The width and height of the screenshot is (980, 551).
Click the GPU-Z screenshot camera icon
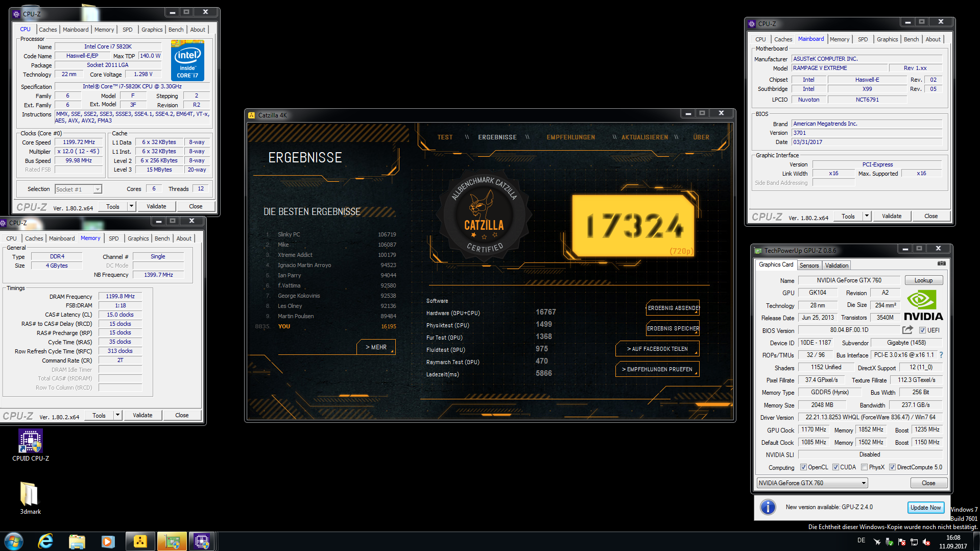[941, 264]
